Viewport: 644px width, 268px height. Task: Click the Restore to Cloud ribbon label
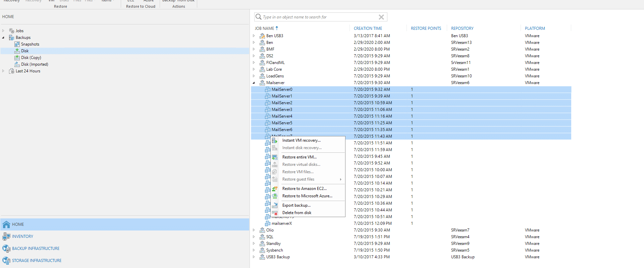[141, 6]
